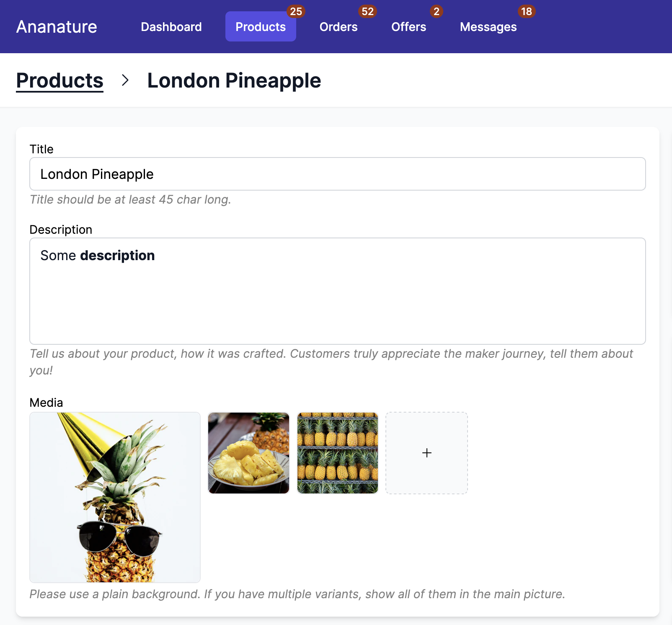
Task: Click the Media section label
Action: (46, 403)
